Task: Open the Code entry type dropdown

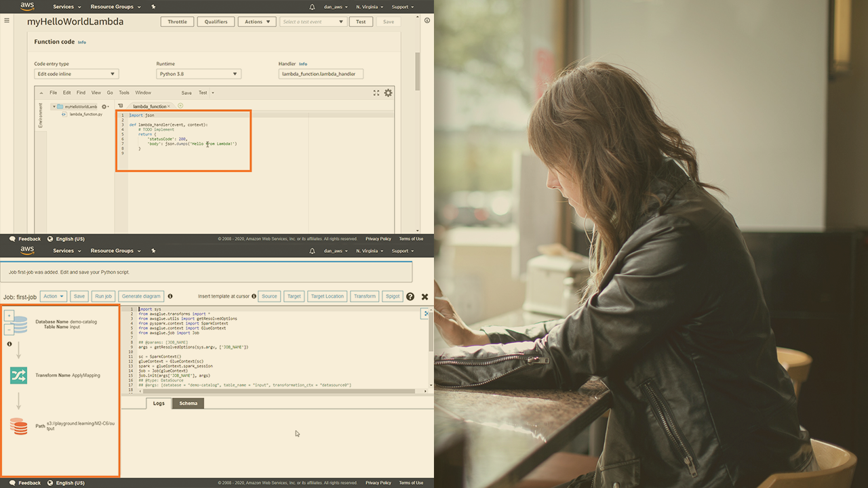Action: coord(76,74)
